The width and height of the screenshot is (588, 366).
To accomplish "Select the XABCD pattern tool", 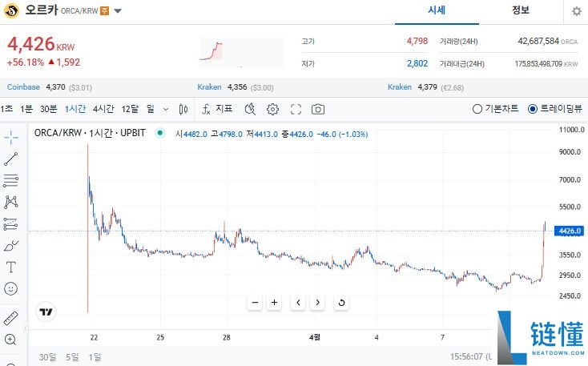I will pyautogui.click(x=11, y=202).
